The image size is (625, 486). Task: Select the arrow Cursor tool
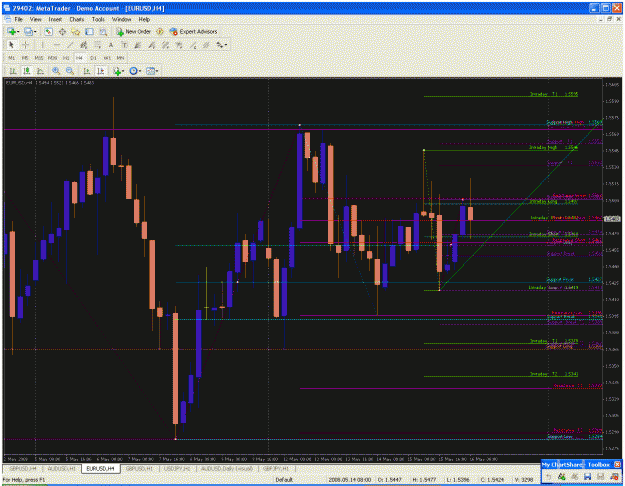(11, 45)
